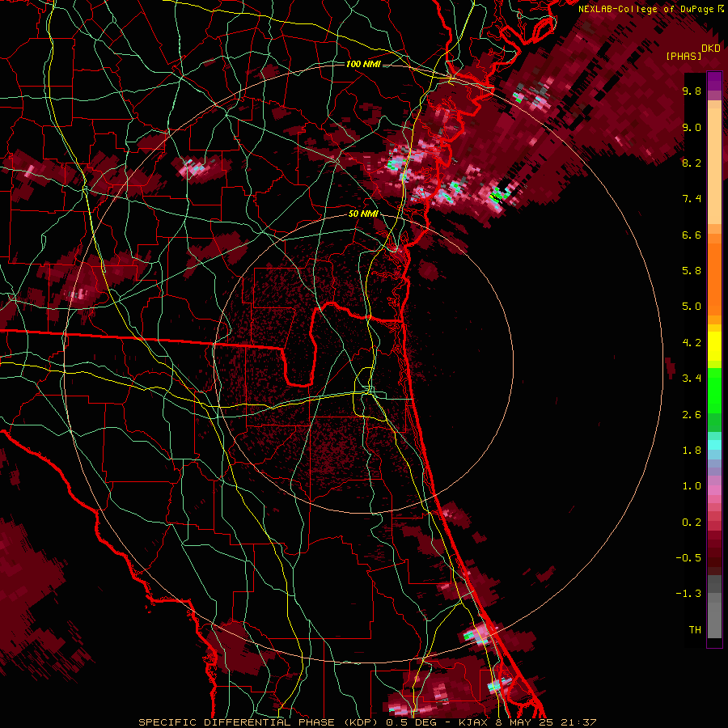
Task: Click the 100 NMI range ring label
Action: [x=363, y=64]
